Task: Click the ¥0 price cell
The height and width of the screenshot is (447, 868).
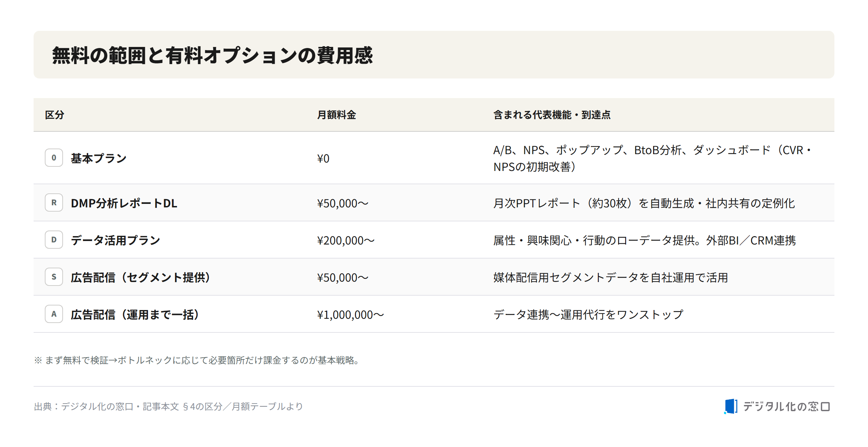Action: [323, 158]
